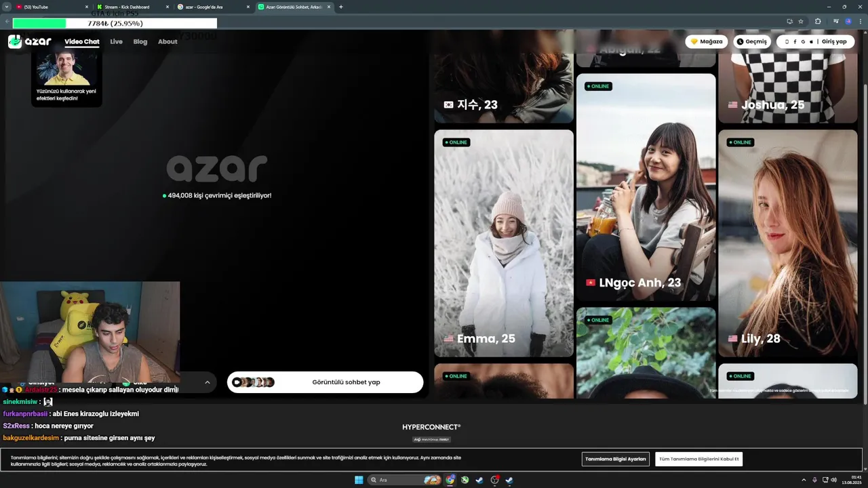Open the media control icon in toolbar
The height and width of the screenshot is (488, 868).
pos(836,21)
